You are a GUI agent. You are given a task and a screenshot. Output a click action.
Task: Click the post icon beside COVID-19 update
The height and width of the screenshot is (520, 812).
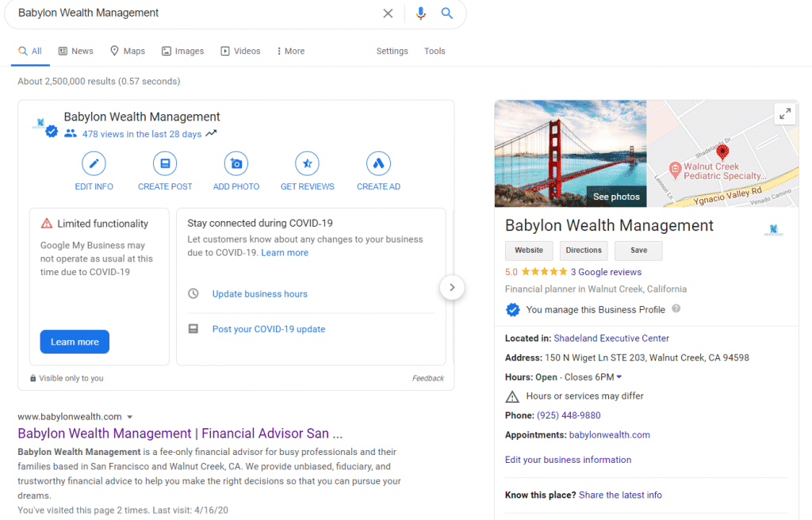193,329
